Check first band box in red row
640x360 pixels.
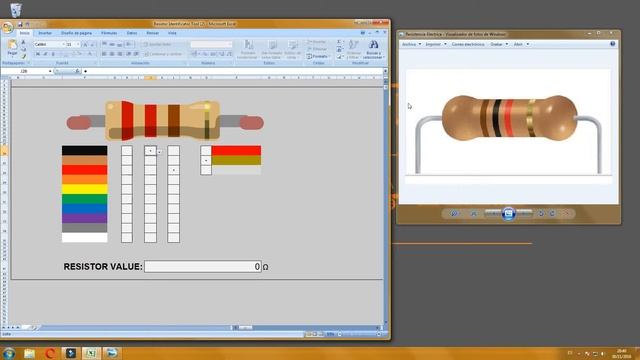tap(127, 170)
